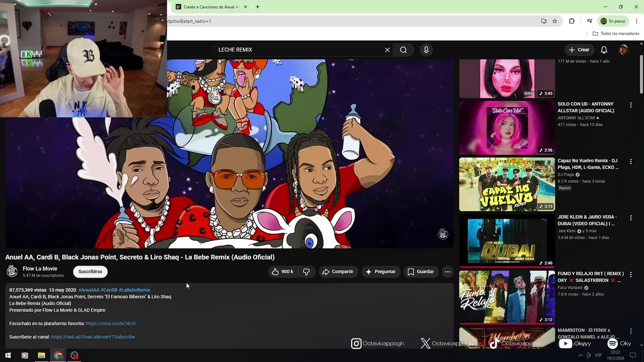Open DUBAI video thumbnail
This screenshot has width=644, height=362.
click(x=507, y=241)
